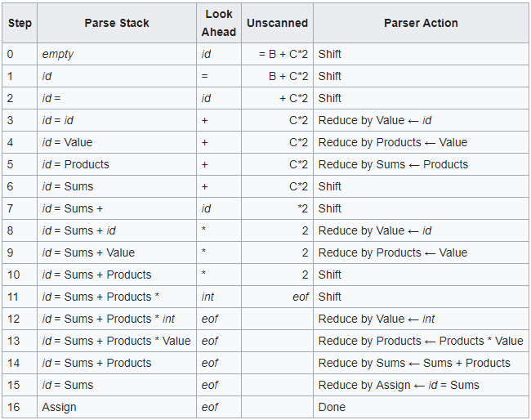
Task: Select the "= B + C*2" unscanned cell
Action: tap(283, 54)
